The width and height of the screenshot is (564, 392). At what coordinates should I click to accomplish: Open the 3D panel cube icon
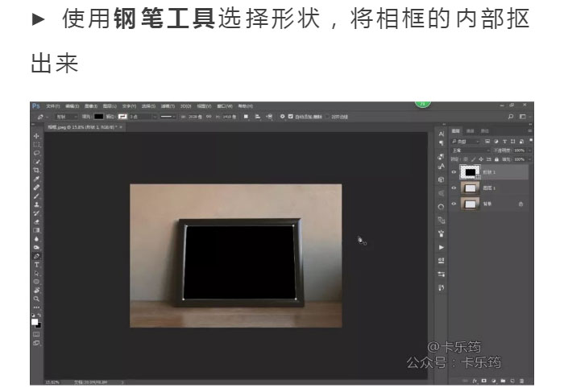click(x=442, y=179)
